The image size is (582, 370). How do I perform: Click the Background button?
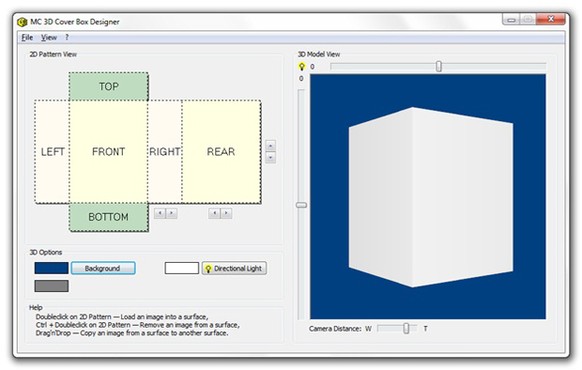(x=103, y=268)
